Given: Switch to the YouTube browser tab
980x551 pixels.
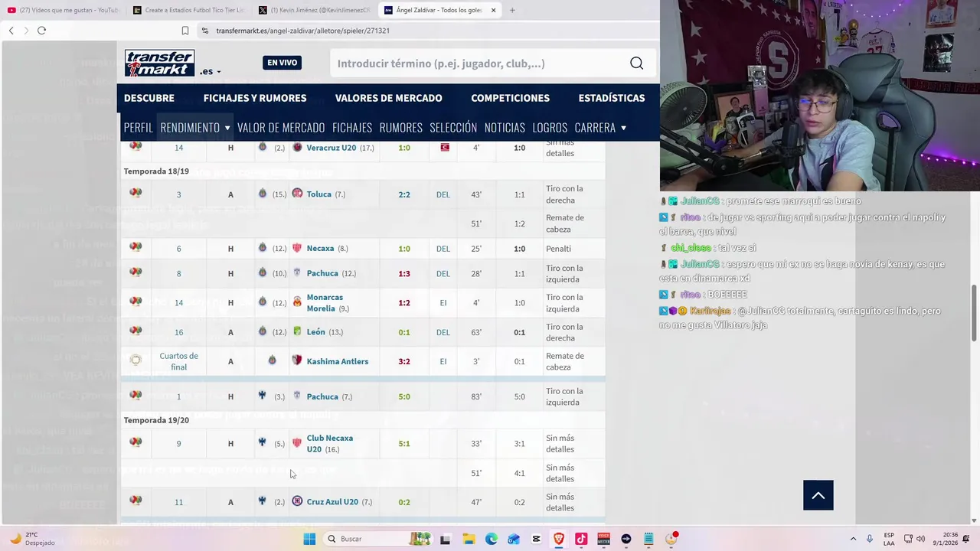Looking at the screenshot, I should click(x=63, y=10).
